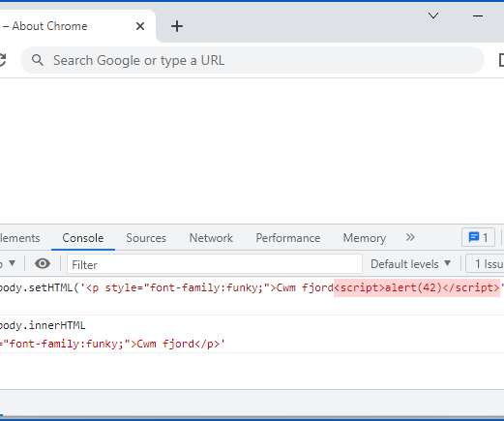
Task: Open a new tab with the plus button
Action: click(x=177, y=26)
